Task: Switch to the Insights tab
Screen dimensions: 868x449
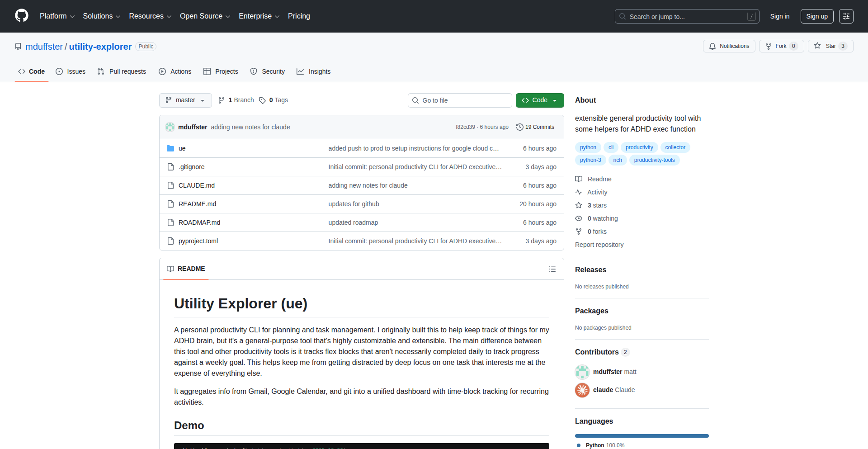Action: tap(314, 71)
